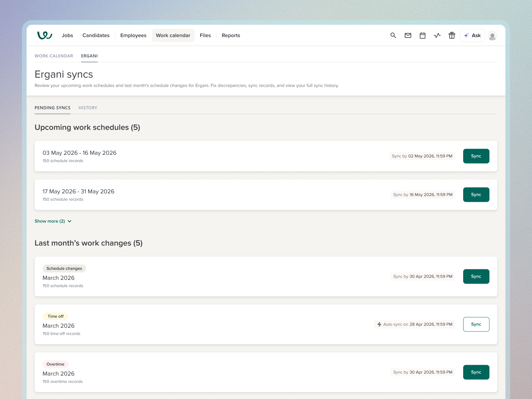The height and width of the screenshot is (399, 532).
Task: Open Employees in the navigation
Action: (x=133, y=35)
